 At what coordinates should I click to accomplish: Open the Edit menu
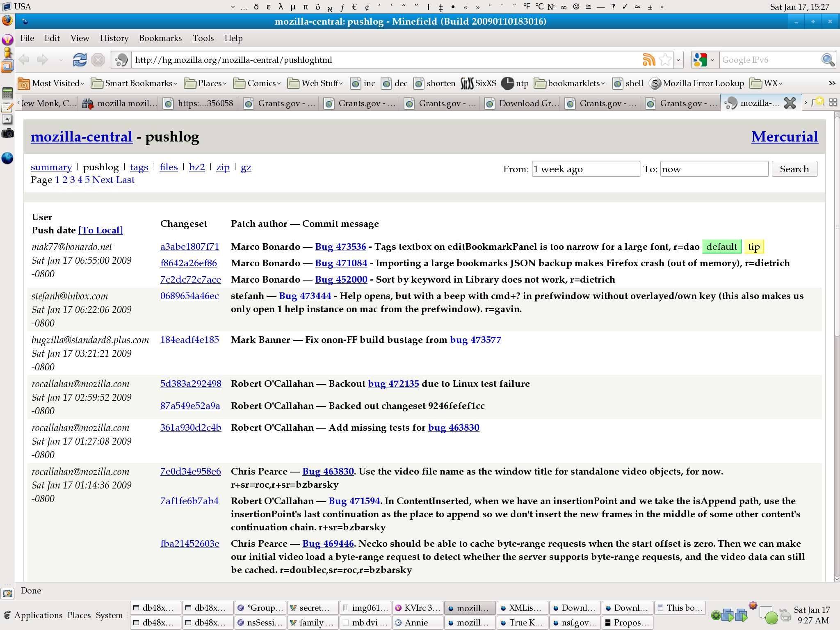[52, 38]
